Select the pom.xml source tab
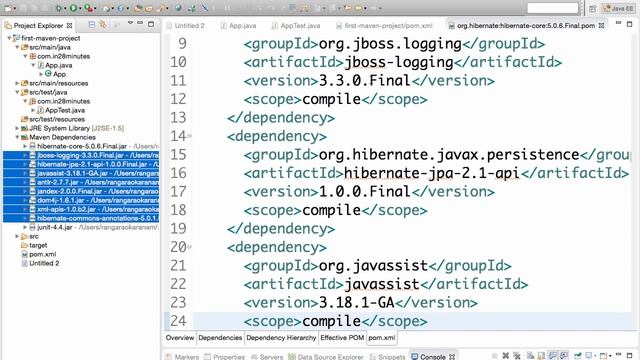Image resolution: width=640 pixels, height=360 pixels. (382, 338)
